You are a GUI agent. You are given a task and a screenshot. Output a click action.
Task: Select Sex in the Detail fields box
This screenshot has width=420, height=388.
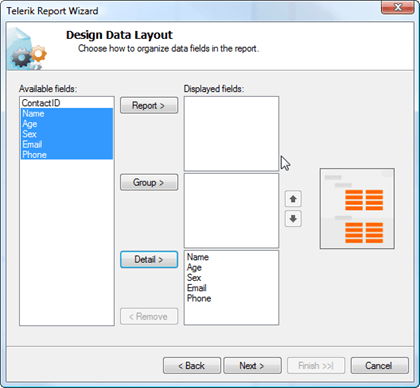coord(231,278)
